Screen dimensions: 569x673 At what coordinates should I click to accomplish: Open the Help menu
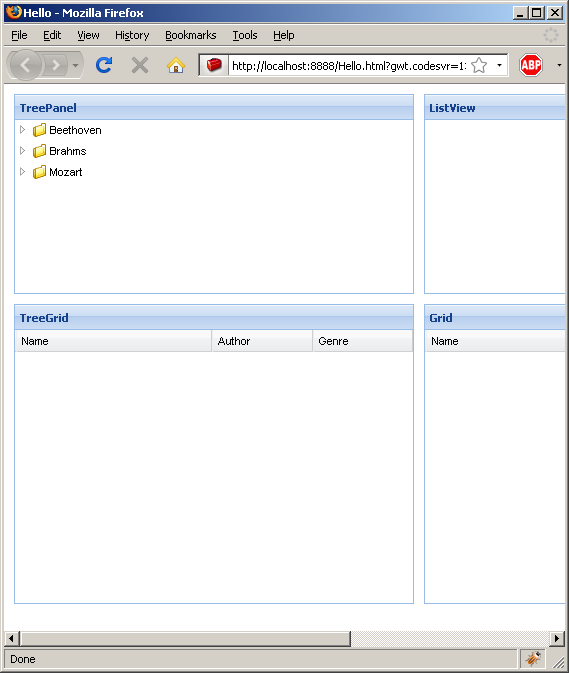[284, 35]
